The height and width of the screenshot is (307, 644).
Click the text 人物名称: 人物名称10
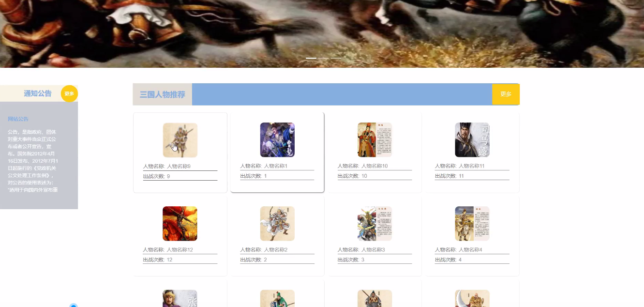click(x=363, y=166)
